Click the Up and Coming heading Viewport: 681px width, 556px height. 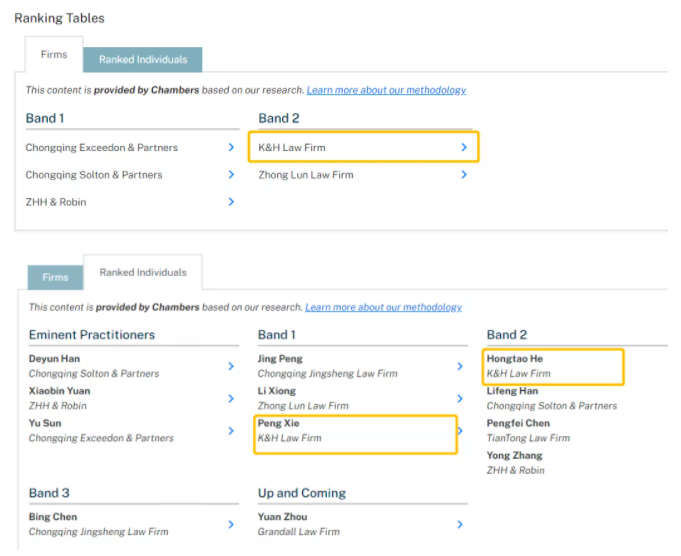(x=302, y=493)
